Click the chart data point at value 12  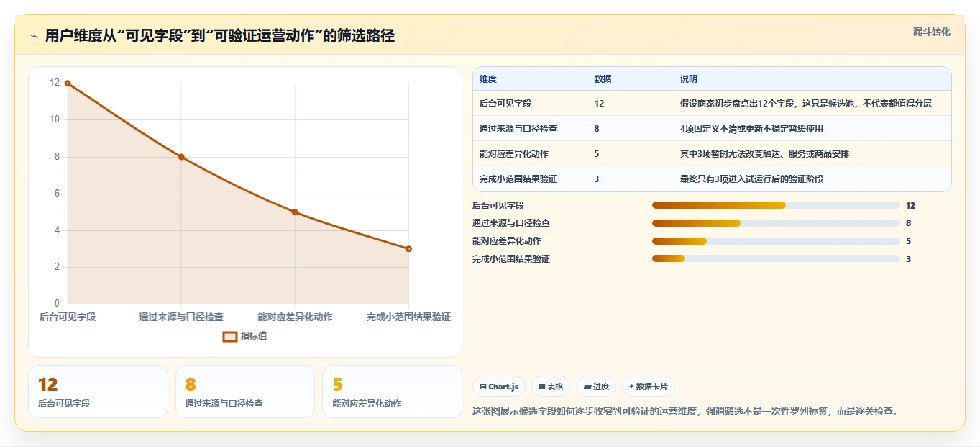point(68,83)
